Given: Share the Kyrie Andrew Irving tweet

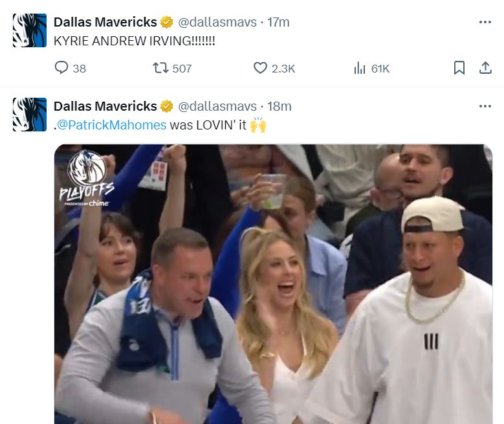Looking at the screenshot, I should pos(485,68).
